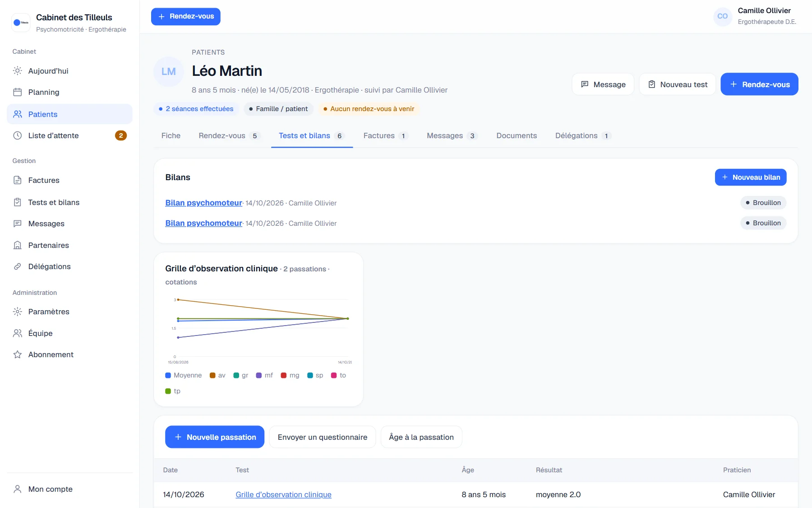Open the Documents tab
Viewport: 812px width, 508px height.
[517, 135]
